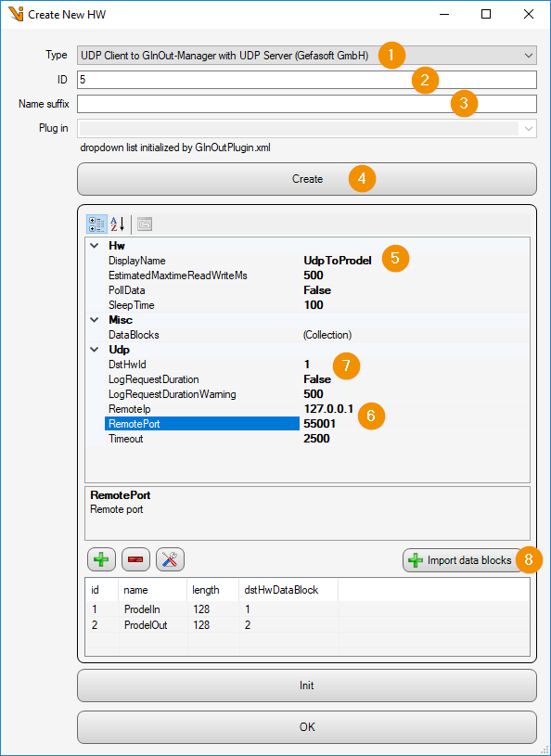Maximize the Create New HW window
551x756 pixels.
pyautogui.click(x=486, y=15)
